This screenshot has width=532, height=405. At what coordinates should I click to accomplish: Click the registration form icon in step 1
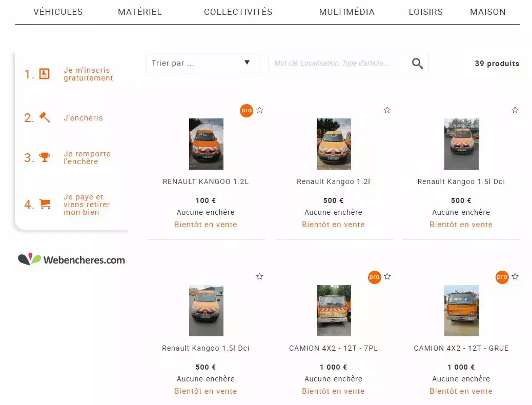45,74
